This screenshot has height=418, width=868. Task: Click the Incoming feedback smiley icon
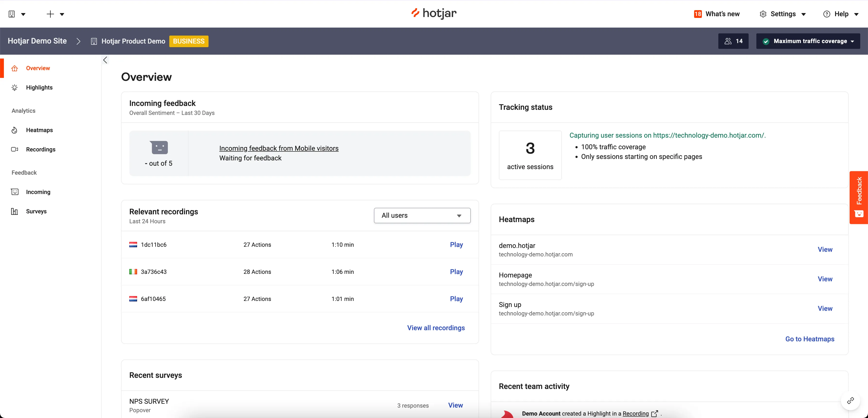coord(15,192)
